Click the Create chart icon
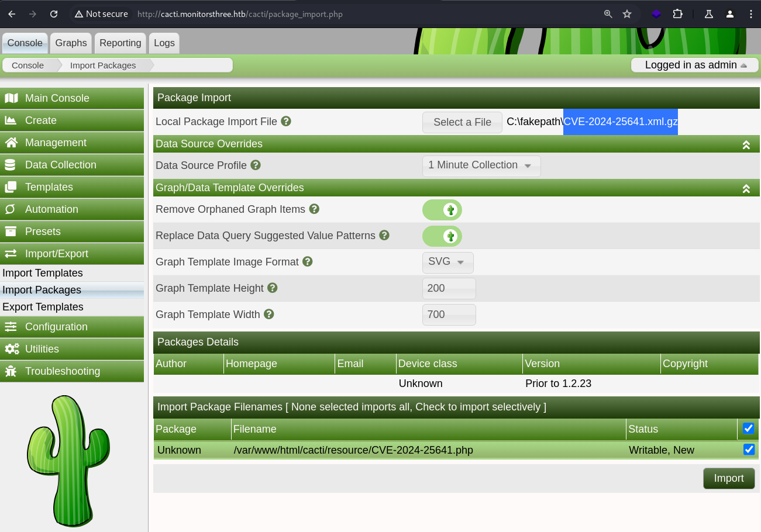The image size is (761, 532). (11, 120)
